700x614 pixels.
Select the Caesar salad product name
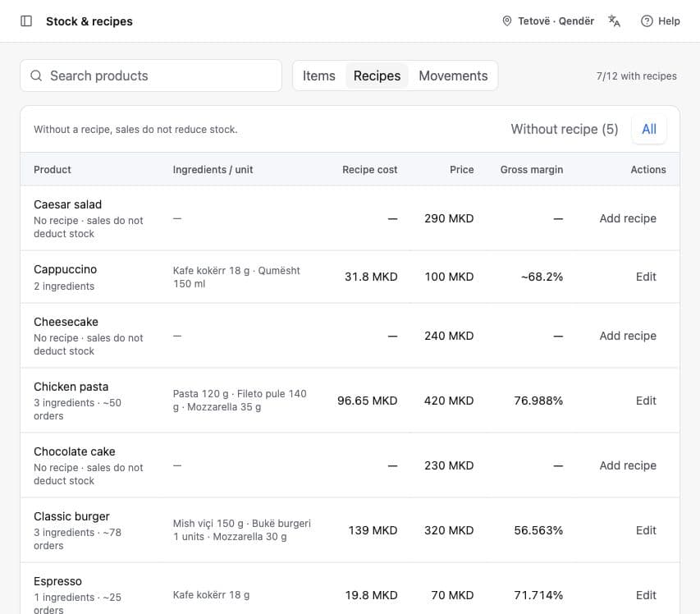(x=67, y=204)
